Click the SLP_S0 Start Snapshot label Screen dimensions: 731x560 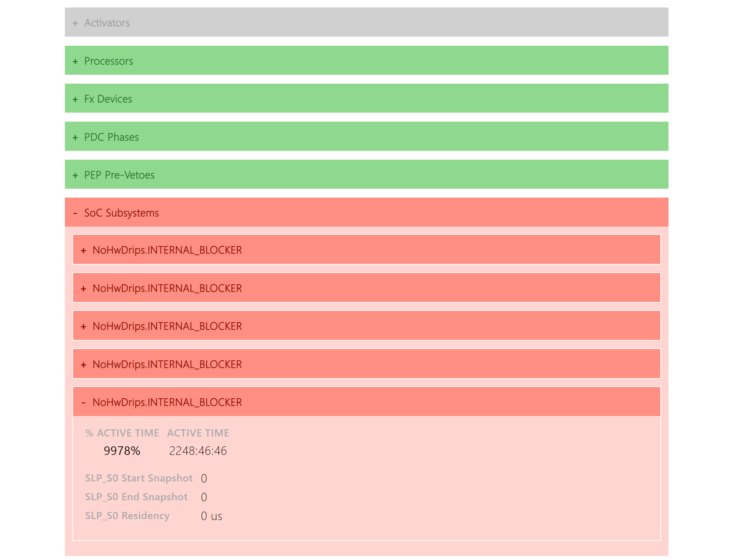click(x=139, y=478)
